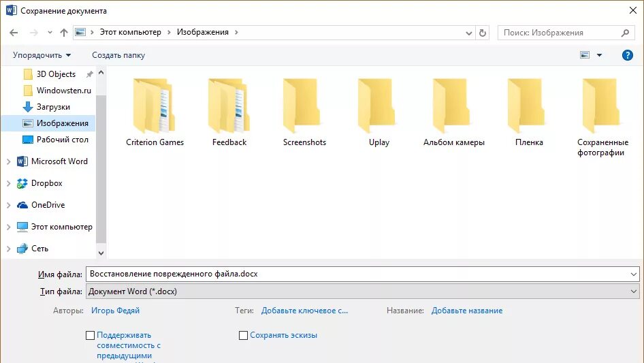Image resolution: width=644 pixels, height=363 pixels.
Task: Open recent locations dropdown arrow
Action: click(50, 33)
